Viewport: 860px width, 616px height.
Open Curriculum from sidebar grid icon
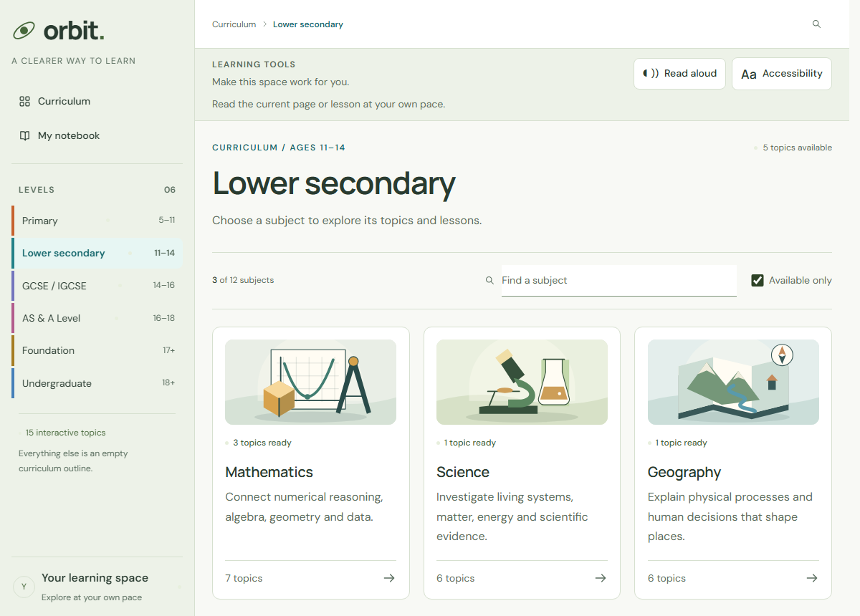point(24,102)
